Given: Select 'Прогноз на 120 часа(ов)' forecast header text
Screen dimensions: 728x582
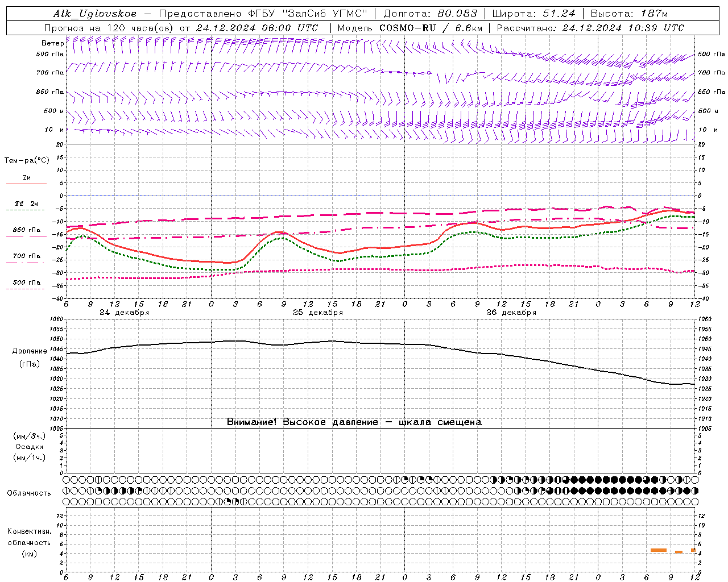Looking at the screenshot, I should [109, 28].
